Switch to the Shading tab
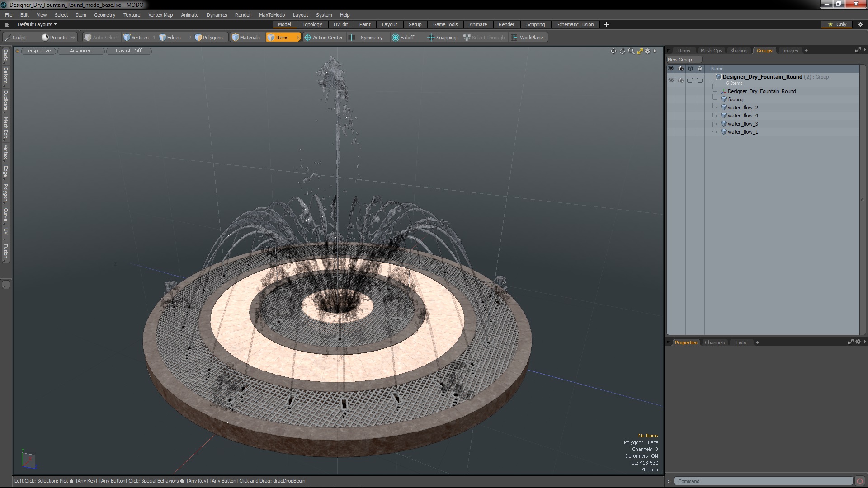This screenshot has width=868, height=488. 739,51
